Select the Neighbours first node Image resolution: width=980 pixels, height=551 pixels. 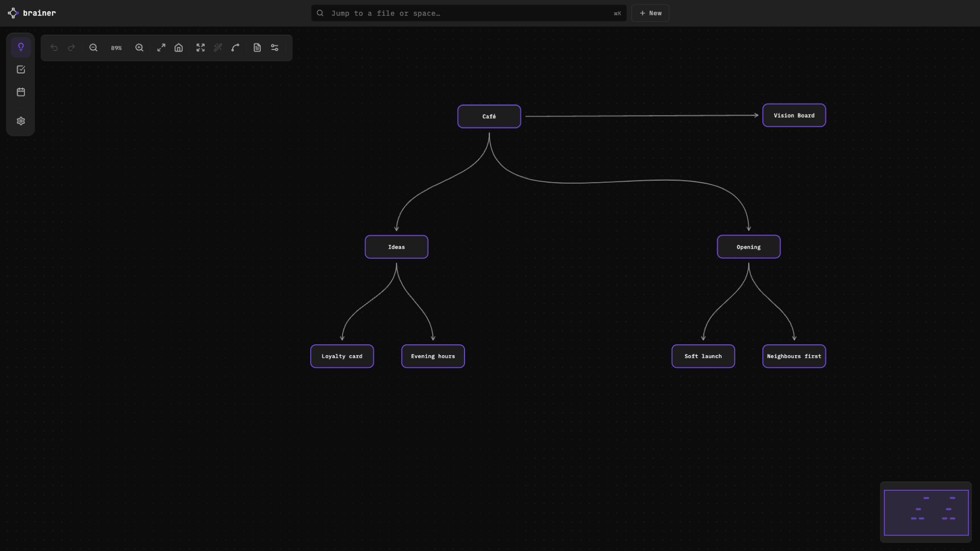pos(794,356)
